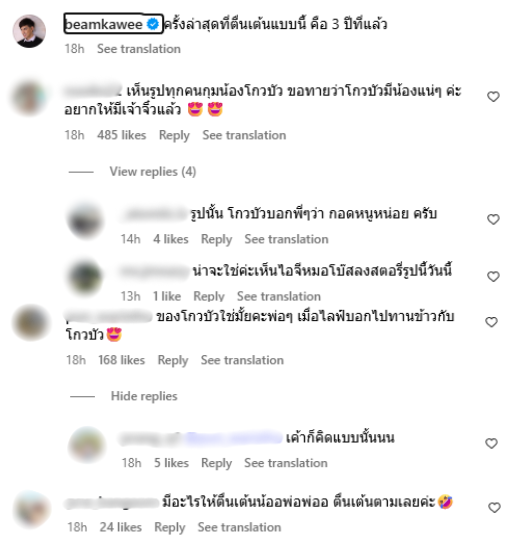
Task: Collapse thread with Hide replies
Action: click(x=144, y=396)
